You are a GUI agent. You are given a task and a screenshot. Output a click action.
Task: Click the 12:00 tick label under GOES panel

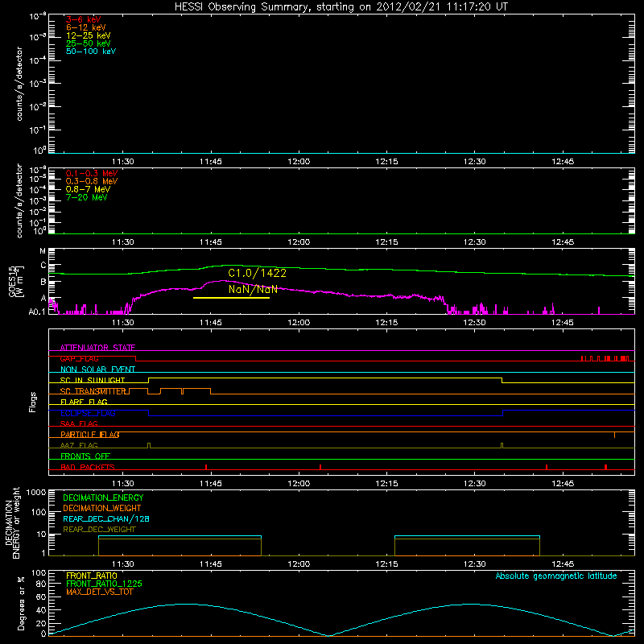(299, 323)
